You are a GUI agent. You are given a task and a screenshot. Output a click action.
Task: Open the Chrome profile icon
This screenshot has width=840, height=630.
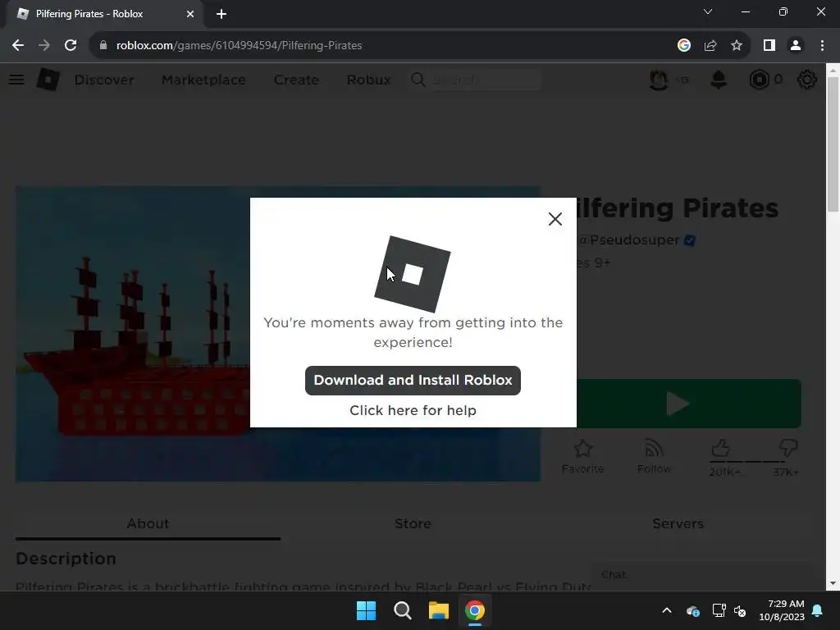pos(796,46)
